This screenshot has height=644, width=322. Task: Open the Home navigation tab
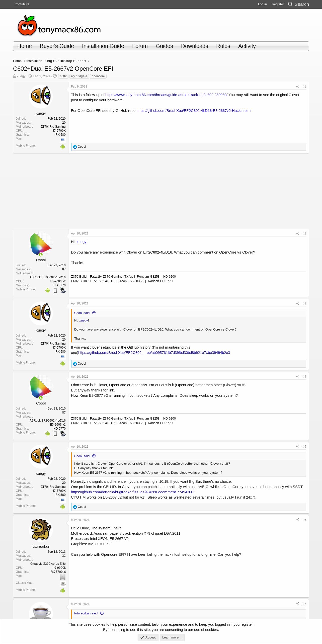[25, 46]
